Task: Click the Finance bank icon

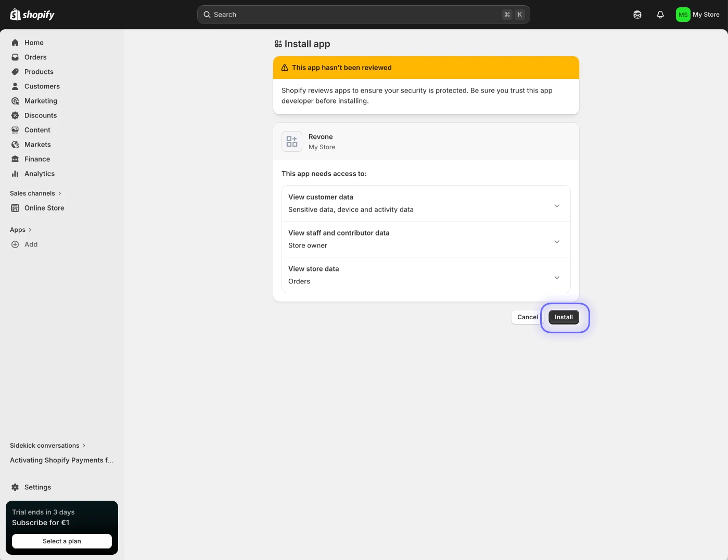Action: click(15, 159)
